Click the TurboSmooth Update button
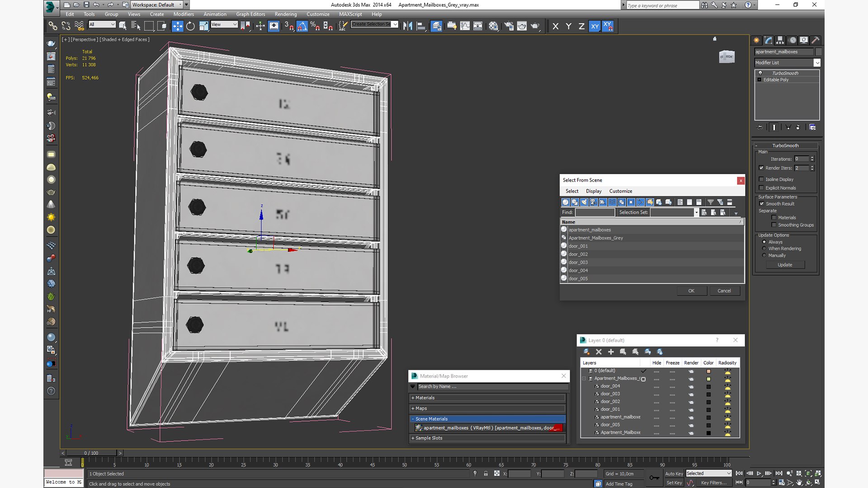 click(785, 265)
